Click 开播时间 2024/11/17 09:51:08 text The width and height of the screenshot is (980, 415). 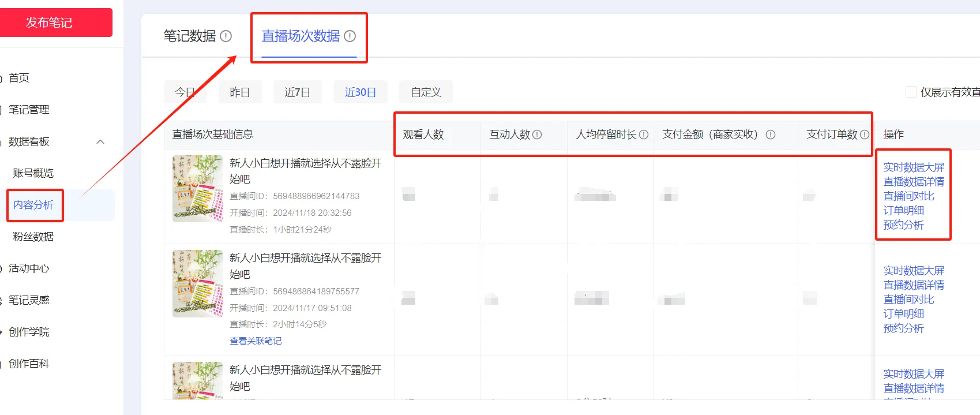point(290,308)
